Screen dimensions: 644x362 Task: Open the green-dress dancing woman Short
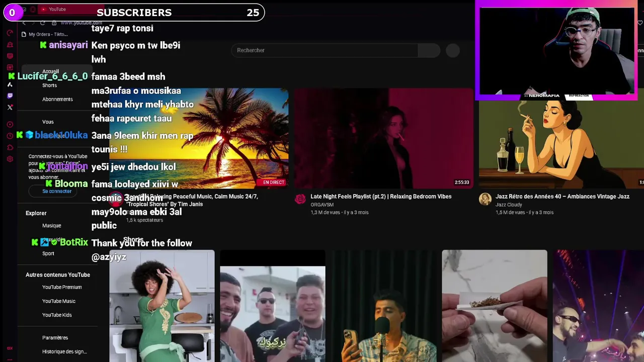(162, 306)
